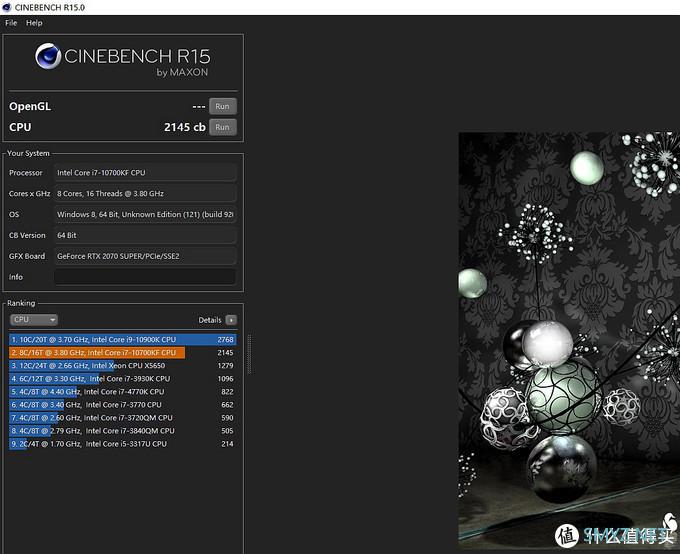Click the OpenGL label
Viewport: 680px width, 554px height.
coord(30,106)
